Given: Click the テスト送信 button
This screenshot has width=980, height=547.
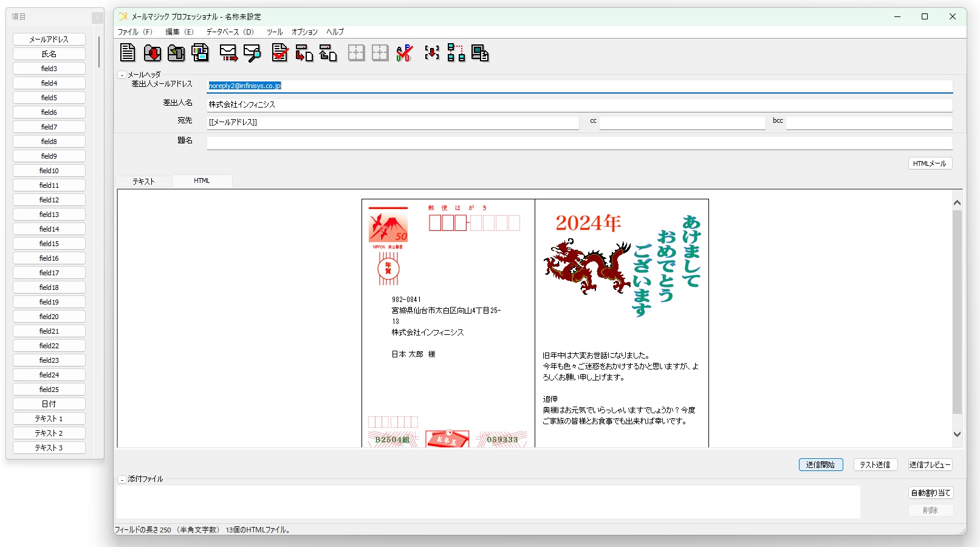Looking at the screenshot, I should pos(875,464).
